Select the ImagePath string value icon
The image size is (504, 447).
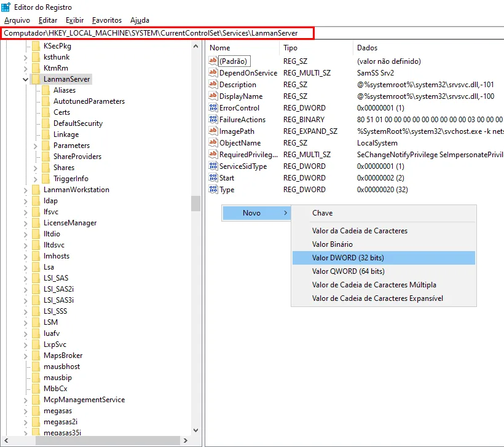(213, 131)
